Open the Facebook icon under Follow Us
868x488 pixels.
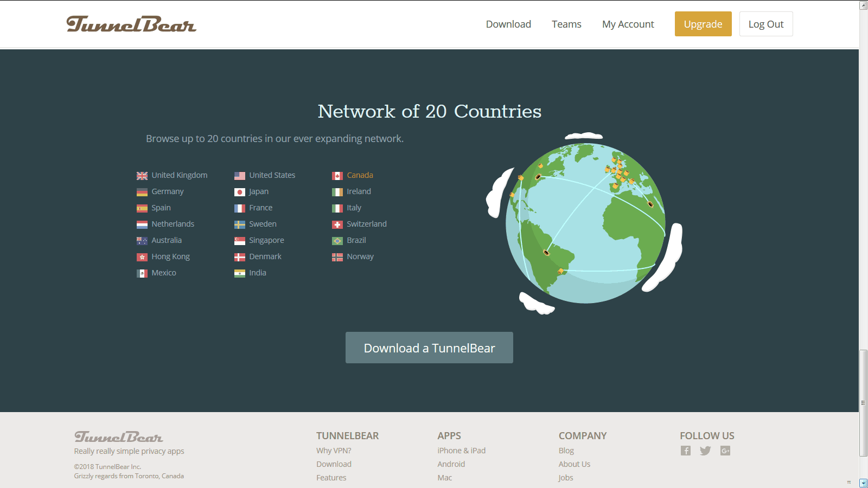[x=686, y=451]
